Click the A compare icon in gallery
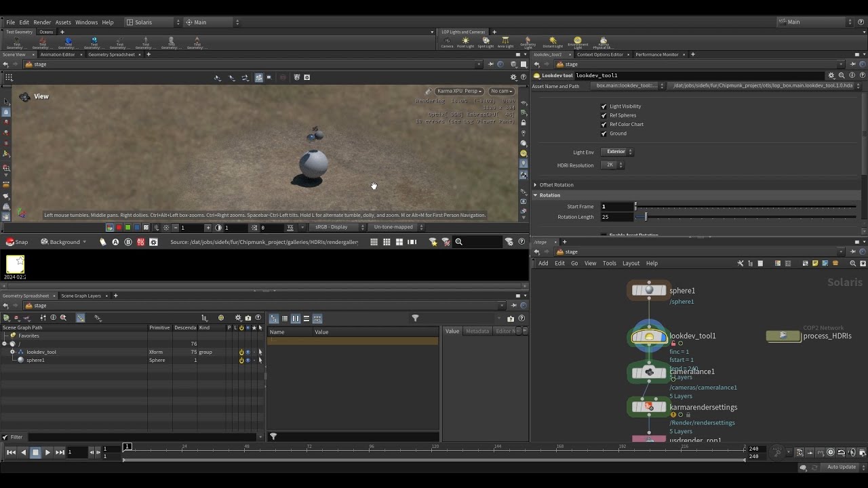Screen dimensions: 868x488 [x=115, y=242]
